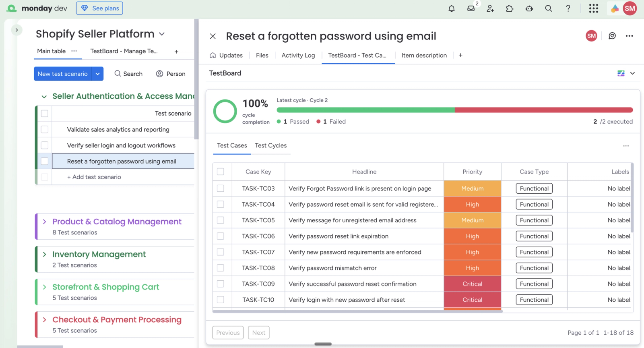Viewport: 644px width, 348px height.
Task: Expand the Product & Catalog Management group
Action: [x=45, y=222]
